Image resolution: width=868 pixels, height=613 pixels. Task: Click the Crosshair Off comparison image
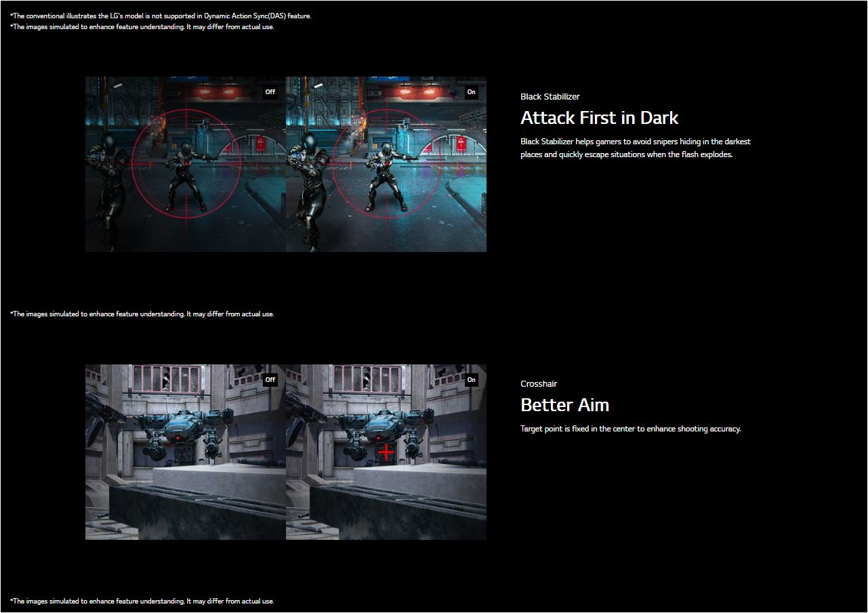pyautogui.click(x=186, y=452)
